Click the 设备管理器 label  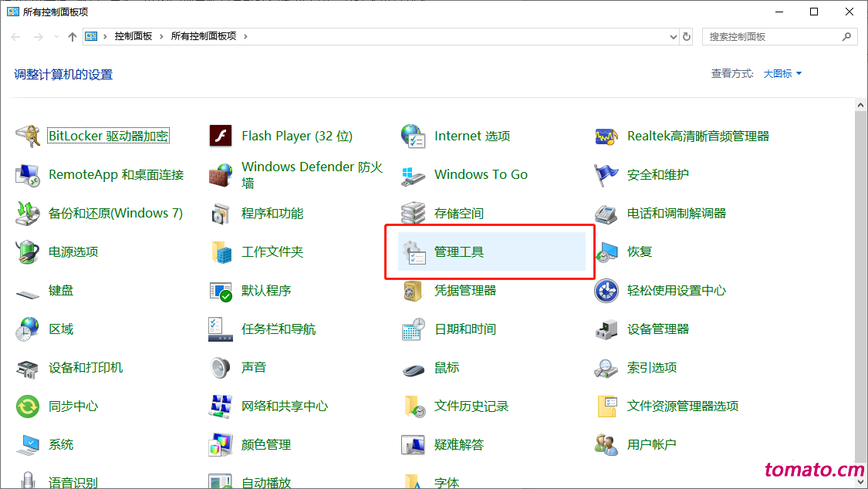(x=657, y=329)
